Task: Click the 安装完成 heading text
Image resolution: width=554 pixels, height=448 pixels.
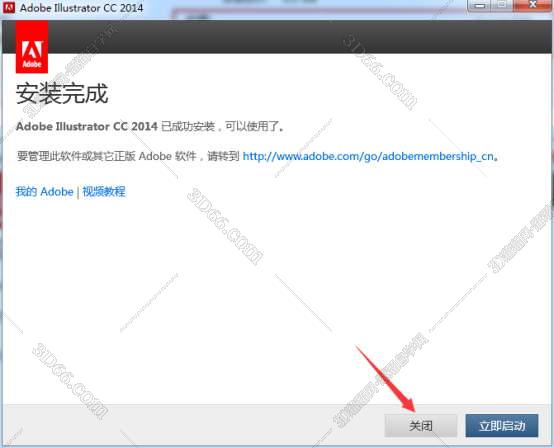Action: tap(62, 94)
